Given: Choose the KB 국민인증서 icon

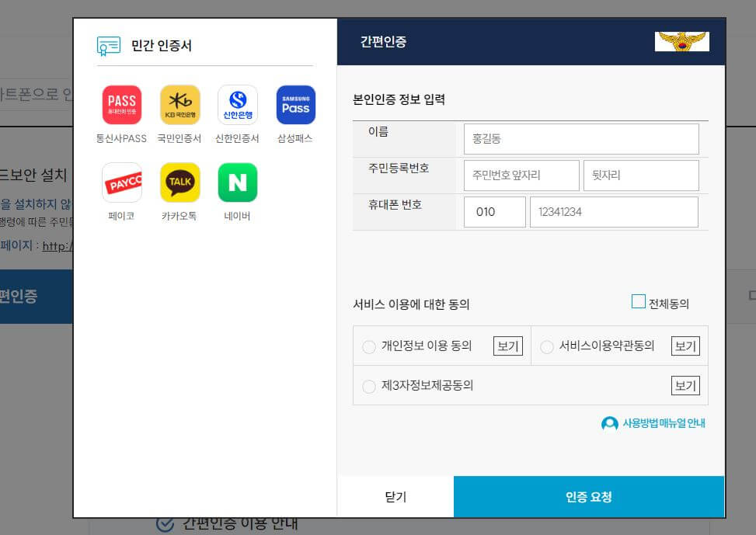Looking at the screenshot, I should [x=179, y=105].
